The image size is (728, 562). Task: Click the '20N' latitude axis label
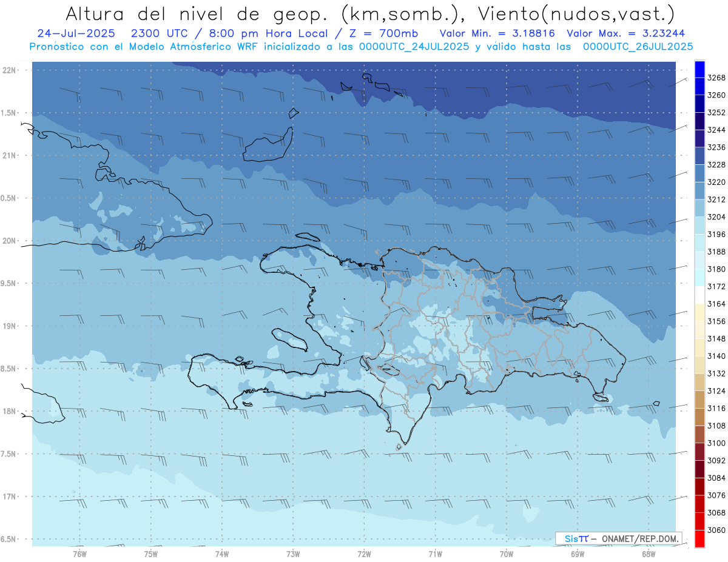coord(10,241)
